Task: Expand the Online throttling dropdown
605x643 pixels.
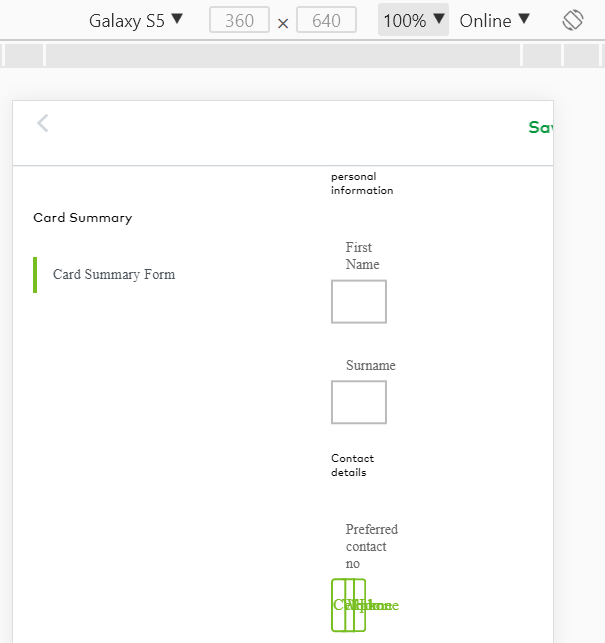Action: [x=494, y=20]
